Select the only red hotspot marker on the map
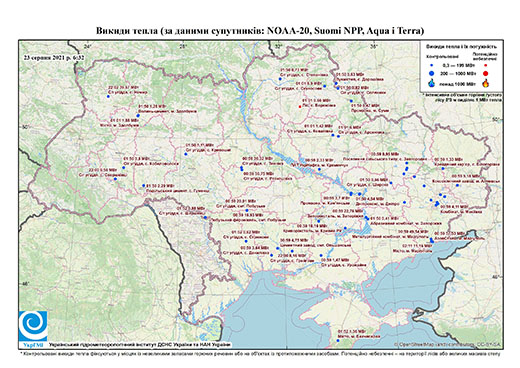520x368 pixels. click(x=300, y=107)
